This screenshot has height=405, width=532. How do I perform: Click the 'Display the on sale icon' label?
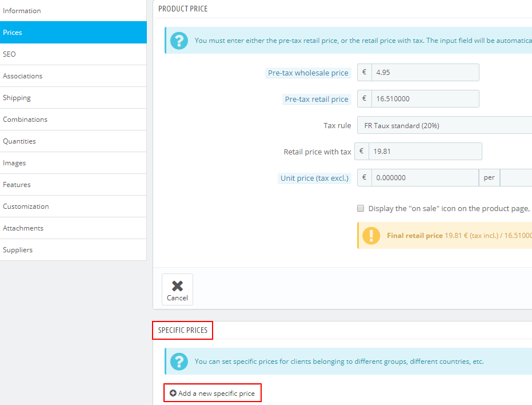pyautogui.click(x=450, y=208)
